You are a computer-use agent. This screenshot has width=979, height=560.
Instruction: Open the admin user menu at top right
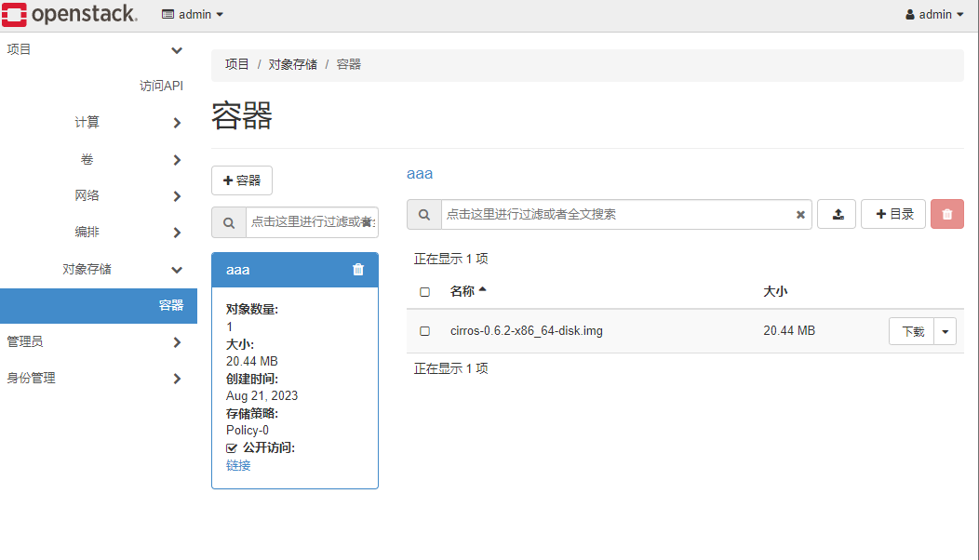pyautogui.click(x=934, y=14)
